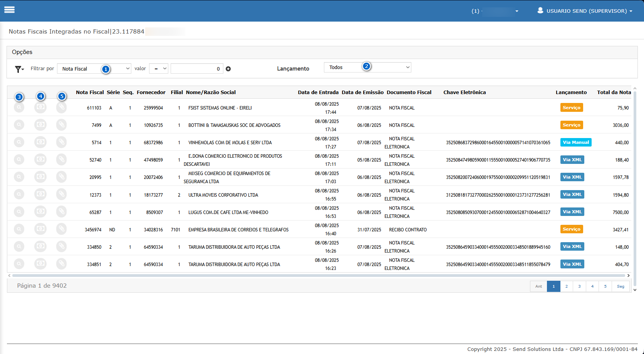The image size is (644, 354).
Task: Open money icon for LUGUS COM.DE CAFE row
Action: (40, 211)
